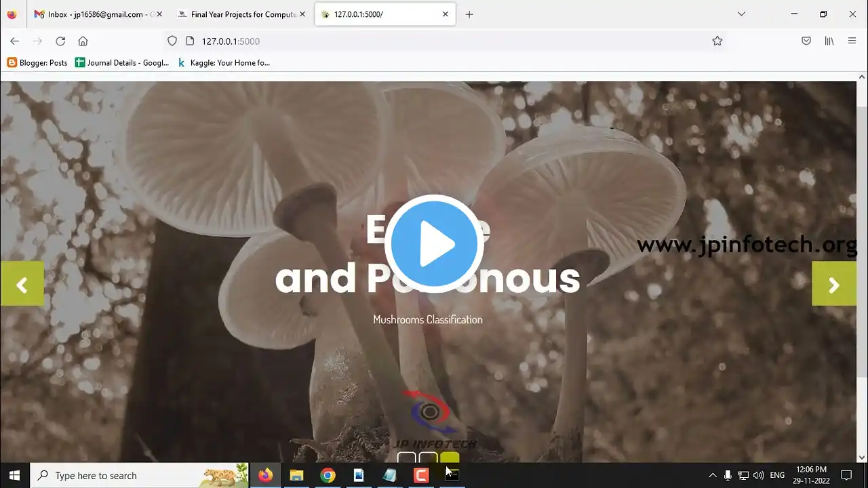The image size is (868, 488).
Task: Open the Firefox library panel
Action: [x=829, y=41]
